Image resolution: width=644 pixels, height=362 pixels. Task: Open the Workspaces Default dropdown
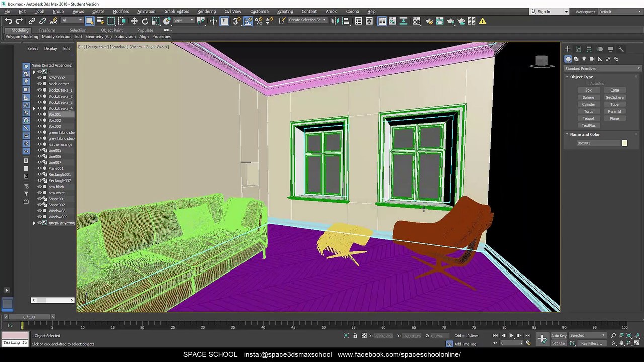tap(619, 12)
